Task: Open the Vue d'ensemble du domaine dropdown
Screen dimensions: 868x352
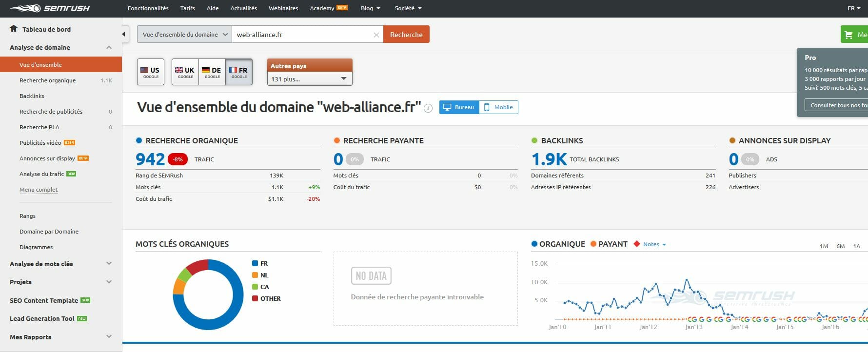Action: 184,35
